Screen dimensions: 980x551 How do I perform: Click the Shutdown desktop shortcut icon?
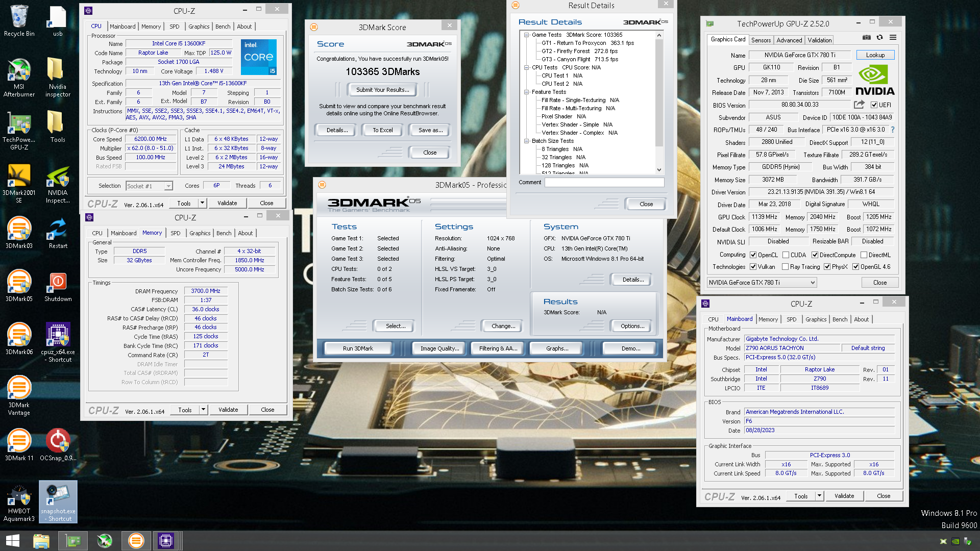click(58, 286)
